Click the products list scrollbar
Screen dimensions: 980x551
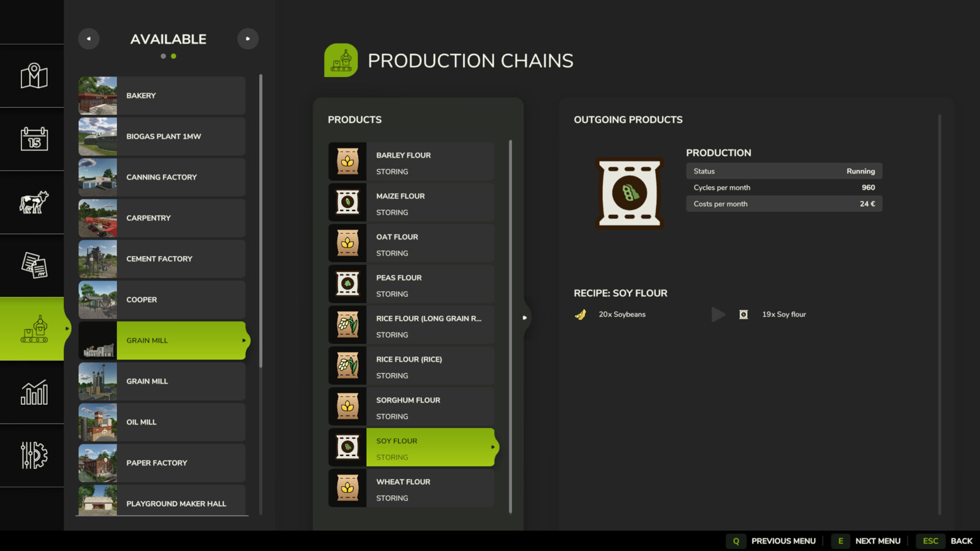point(510,326)
